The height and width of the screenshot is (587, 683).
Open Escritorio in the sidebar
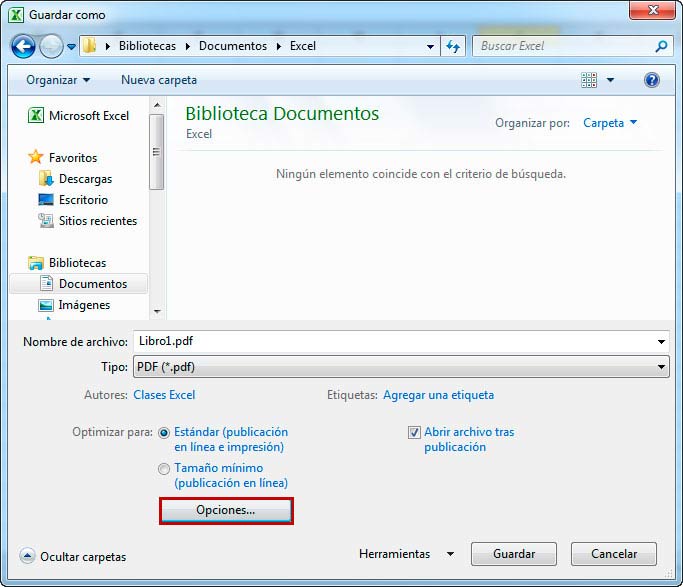pyautogui.click(x=73, y=199)
